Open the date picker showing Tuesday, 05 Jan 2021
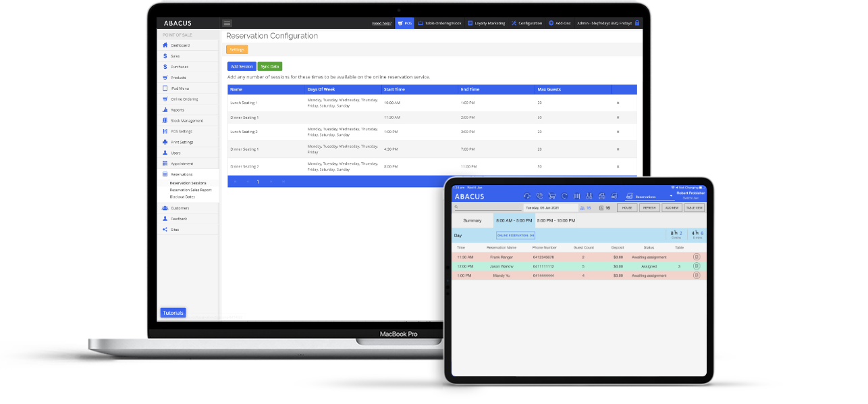Image resolution: width=868 pixels, height=404 pixels. click(x=551, y=208)
